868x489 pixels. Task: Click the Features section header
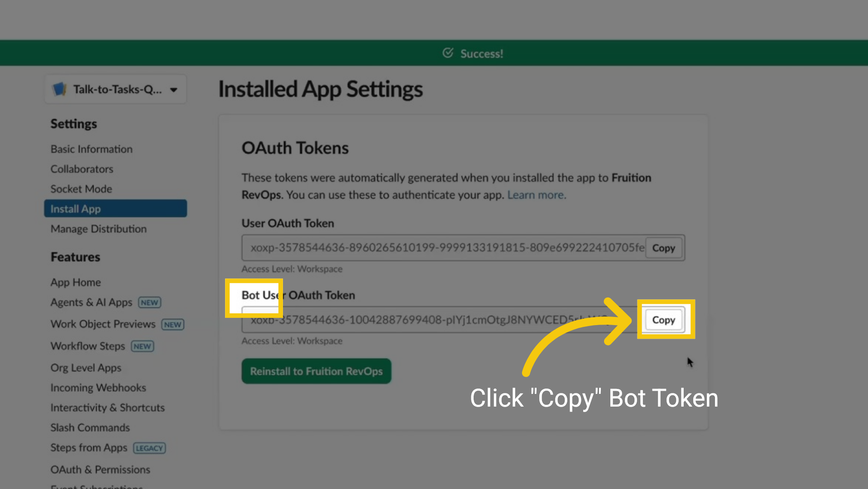(x=75, y=257)
